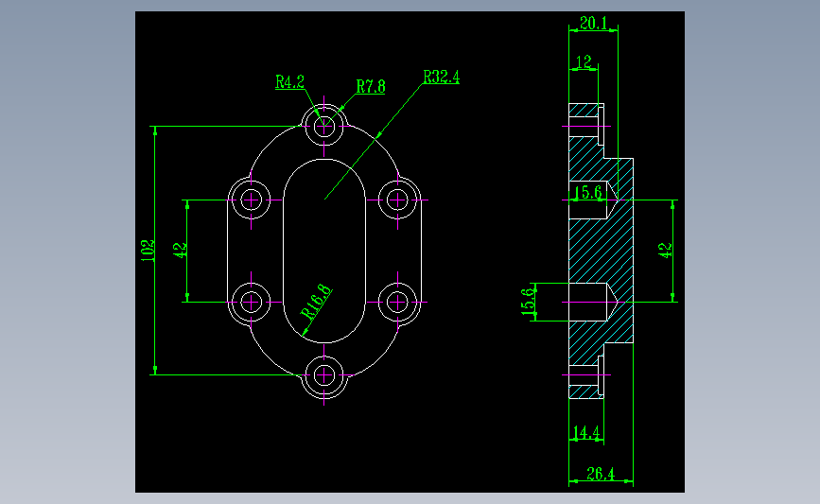
Task: Select the 42 dimension in front view
Action: coord(180,250)
